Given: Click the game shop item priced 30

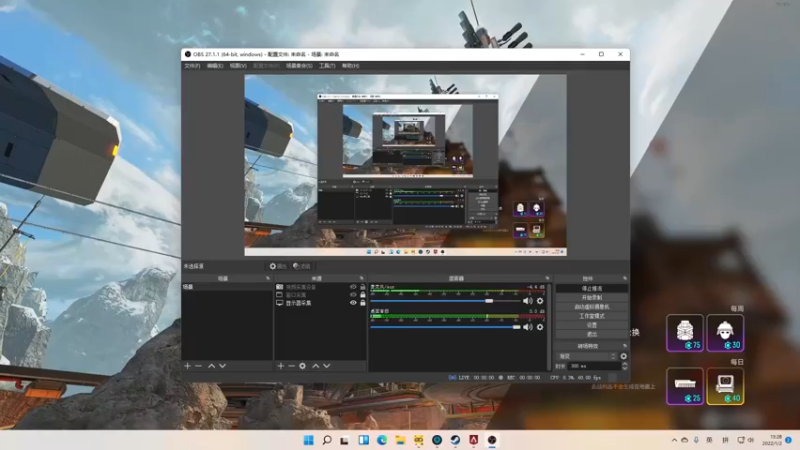Looking at the screenshot, I should 725,333.
